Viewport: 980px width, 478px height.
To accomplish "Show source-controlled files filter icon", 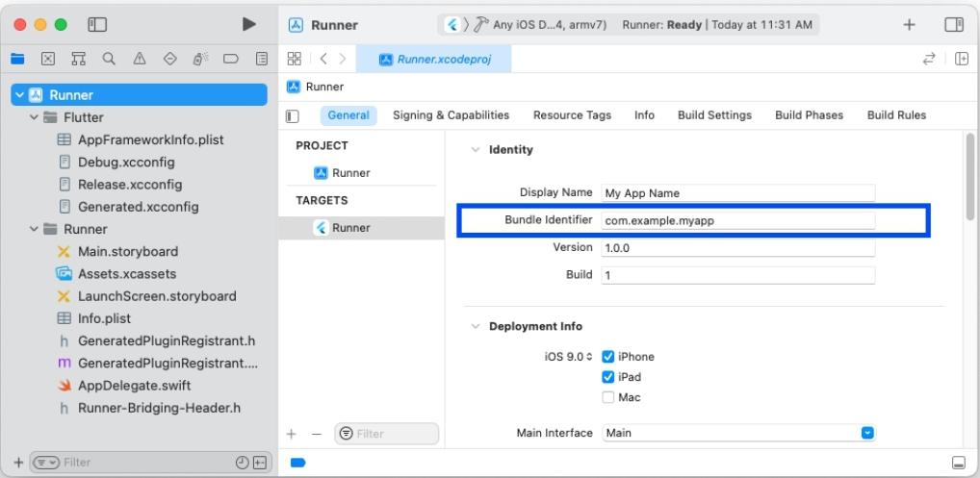I will (x=260, y=463).
